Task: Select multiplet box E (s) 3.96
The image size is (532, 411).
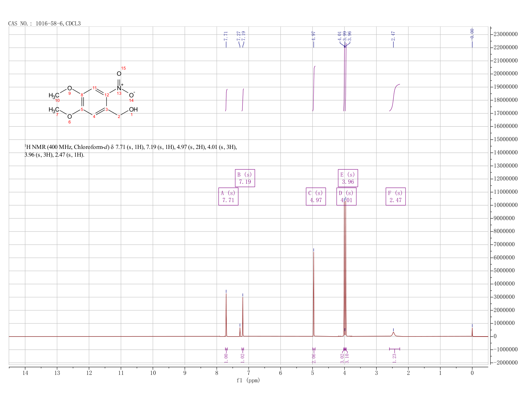Action: click(348, 178)
